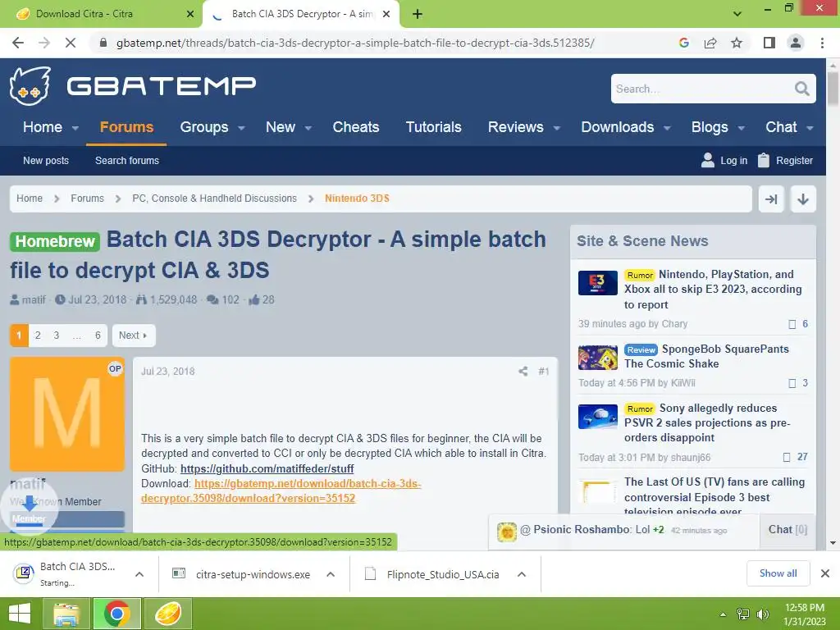Screen dimensions: 840x630
Task: Click the Log in link
Action: coord(724,160)
